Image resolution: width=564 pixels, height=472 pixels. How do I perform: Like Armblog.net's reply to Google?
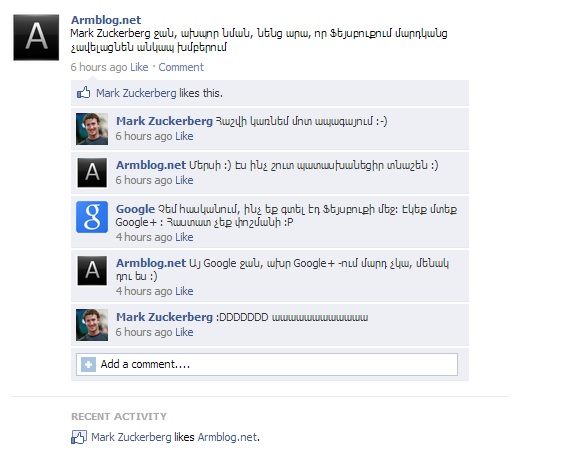coord(184,291)
